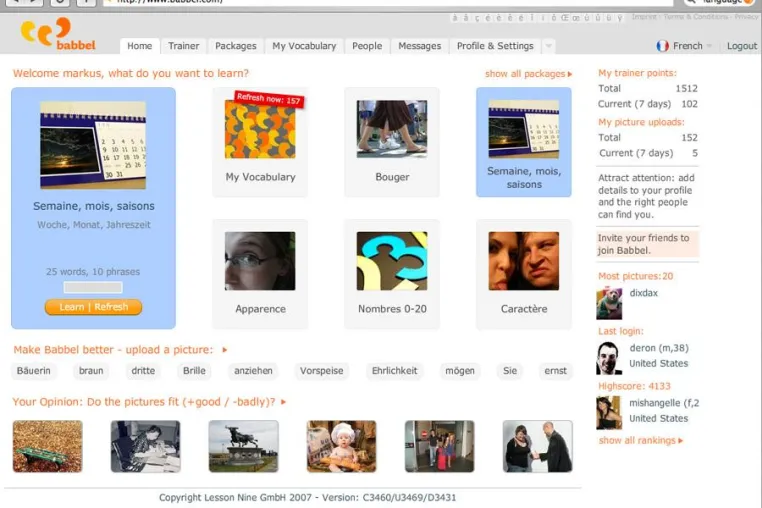Open the French flag language selector

[x=684, y=46]
